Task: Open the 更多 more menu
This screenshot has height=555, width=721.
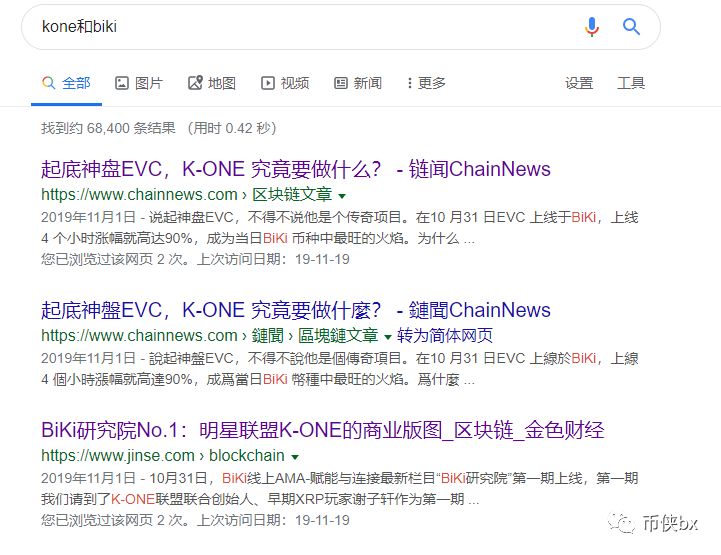Action: click(426, 83)
